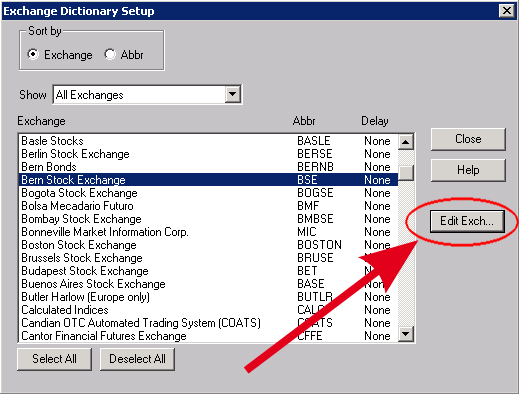Click the CFFE abbreviation cell
This screenshot has height=394, width=519.
(310, 336)
